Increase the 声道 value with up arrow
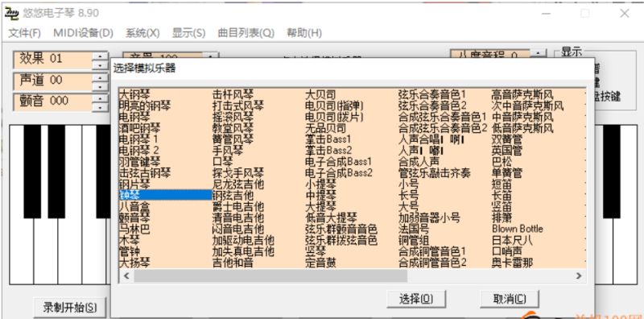644x319 pixels. pos(100,77)
